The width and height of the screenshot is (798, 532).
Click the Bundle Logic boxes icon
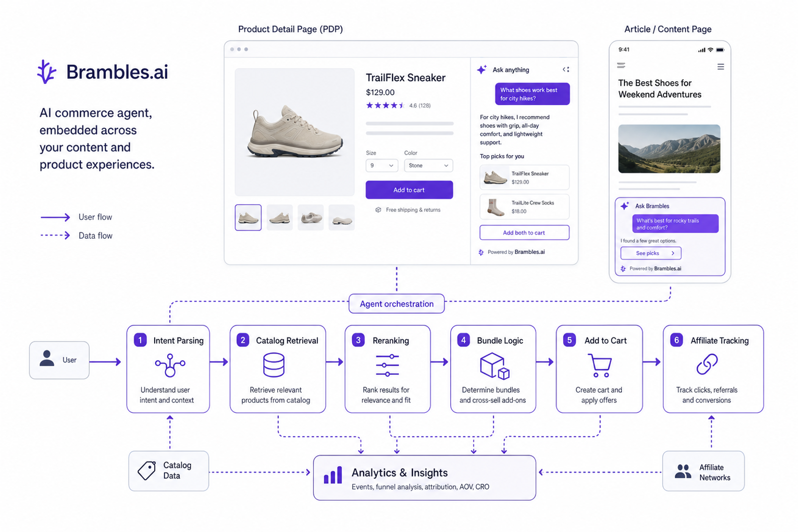(x=495, y=366)
